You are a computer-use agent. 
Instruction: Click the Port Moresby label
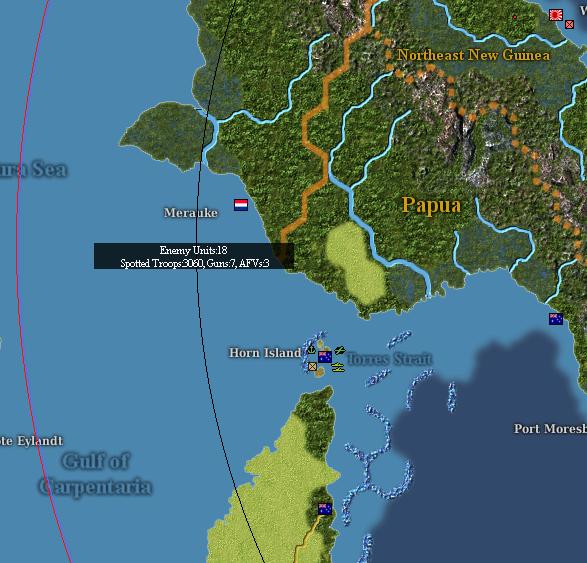pos(550,429)
